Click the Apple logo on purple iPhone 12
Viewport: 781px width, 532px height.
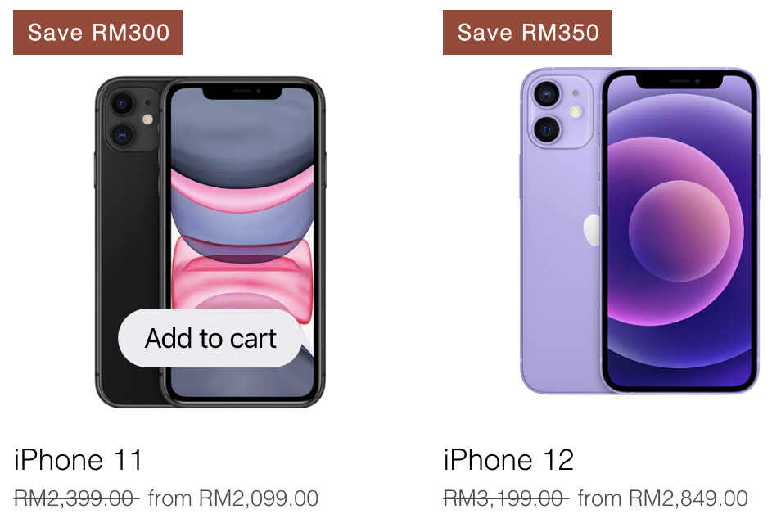click(592, 230)
